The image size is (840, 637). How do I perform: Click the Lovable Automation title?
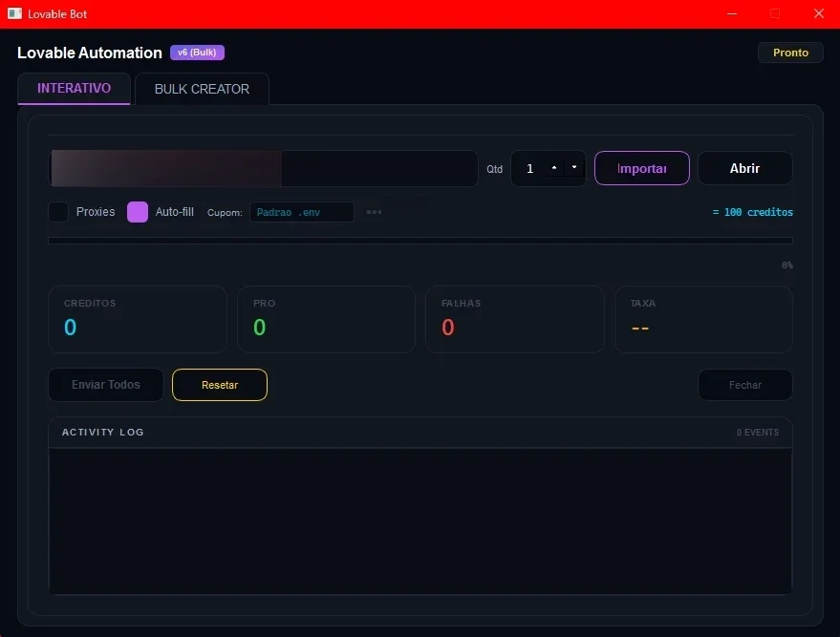(x=90, y=53)
